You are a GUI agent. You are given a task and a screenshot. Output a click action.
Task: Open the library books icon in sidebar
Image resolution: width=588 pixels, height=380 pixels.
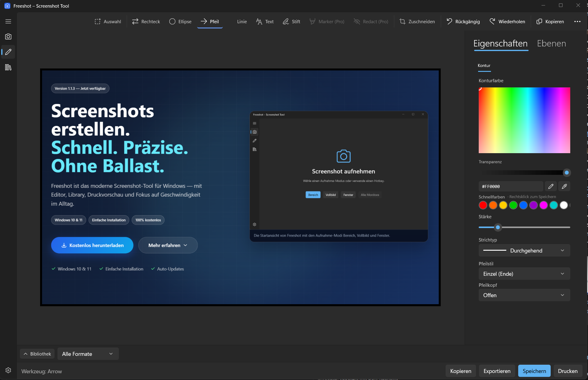click(x=8, y=67)
